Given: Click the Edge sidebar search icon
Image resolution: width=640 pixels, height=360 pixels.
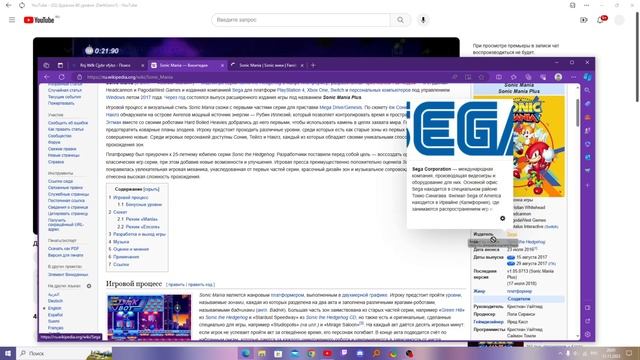Looking at the screenshot, I should tap(587, 90).
